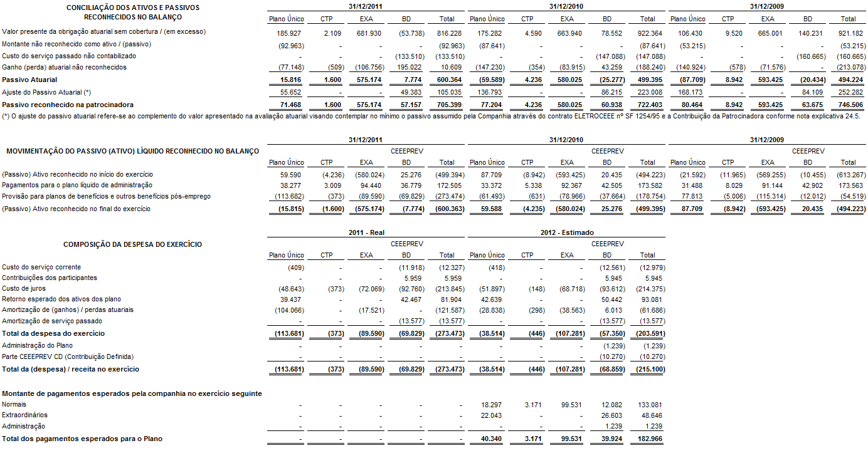Screen dimensions: 868x458
Task: Click 'Retorno esperado dos ativos dos plano'
Action: pos(61,299)
